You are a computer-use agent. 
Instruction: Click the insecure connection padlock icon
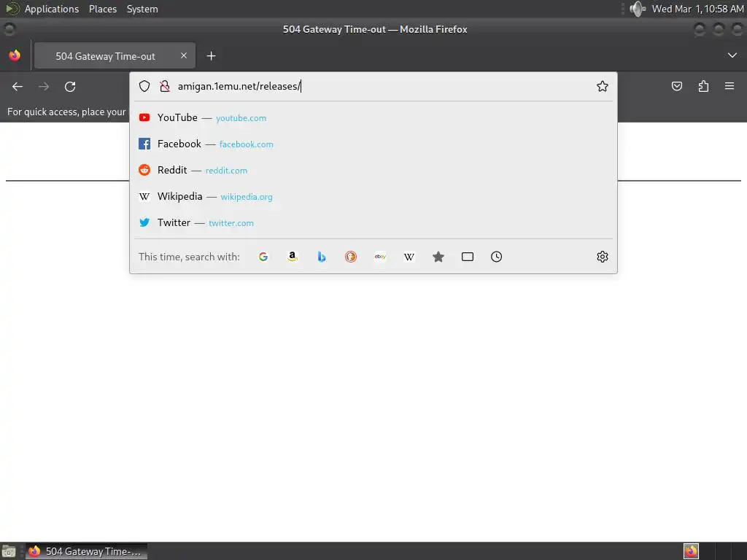point(165,86)
